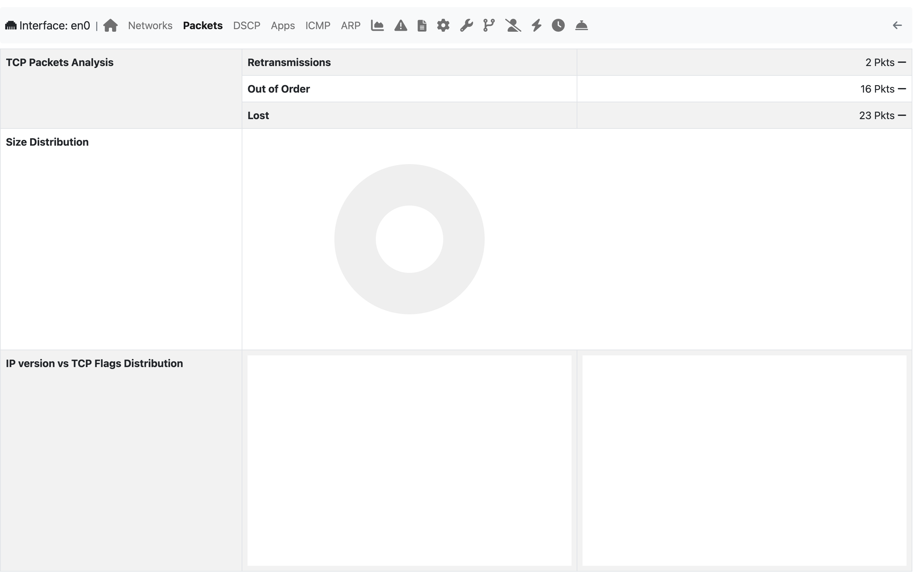This screenshot has width=924, height=582.
Task: Open the report document icon
Action: 422,25
